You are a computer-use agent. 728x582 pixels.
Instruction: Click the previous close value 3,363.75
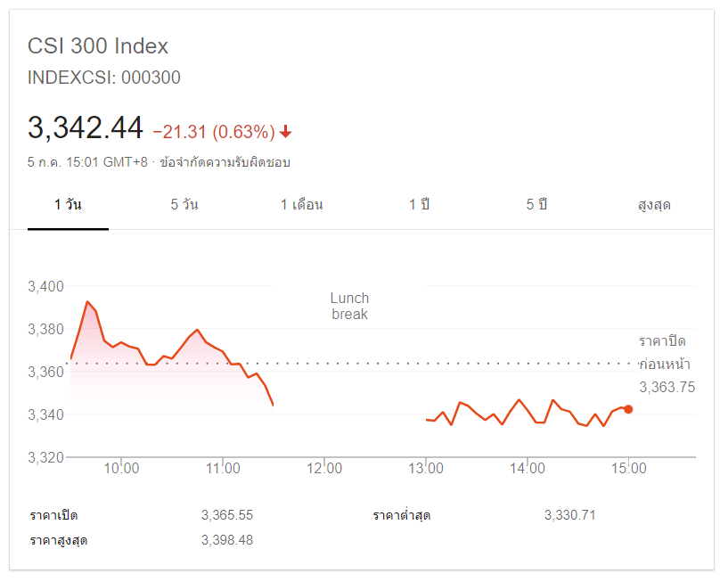coord(667,387)
